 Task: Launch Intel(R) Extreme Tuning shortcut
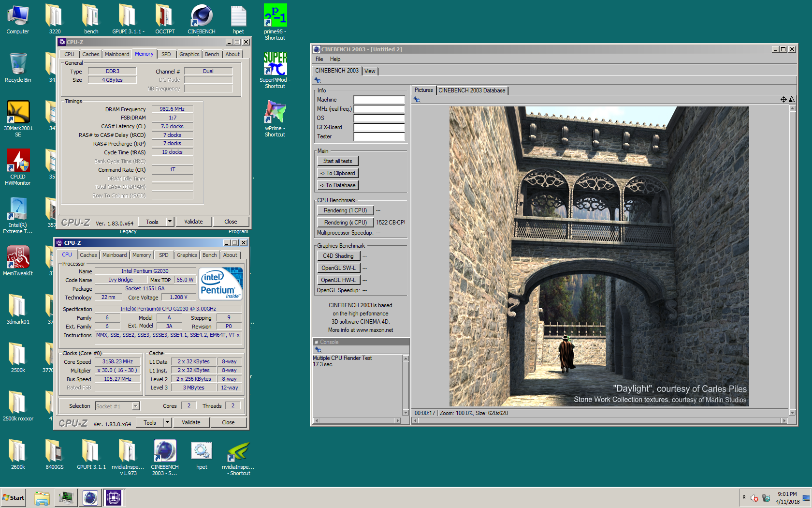tap(18, 215)
